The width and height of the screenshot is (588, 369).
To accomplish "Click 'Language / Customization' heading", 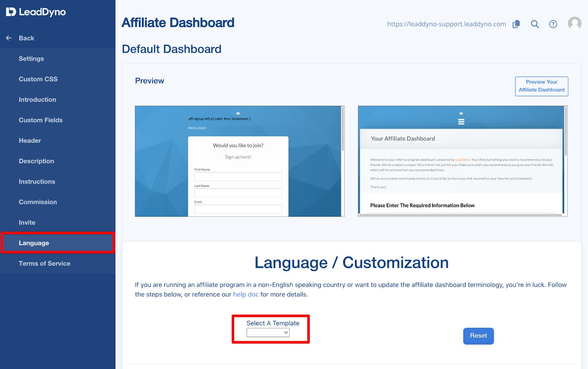I will click(x=352, y=263).
